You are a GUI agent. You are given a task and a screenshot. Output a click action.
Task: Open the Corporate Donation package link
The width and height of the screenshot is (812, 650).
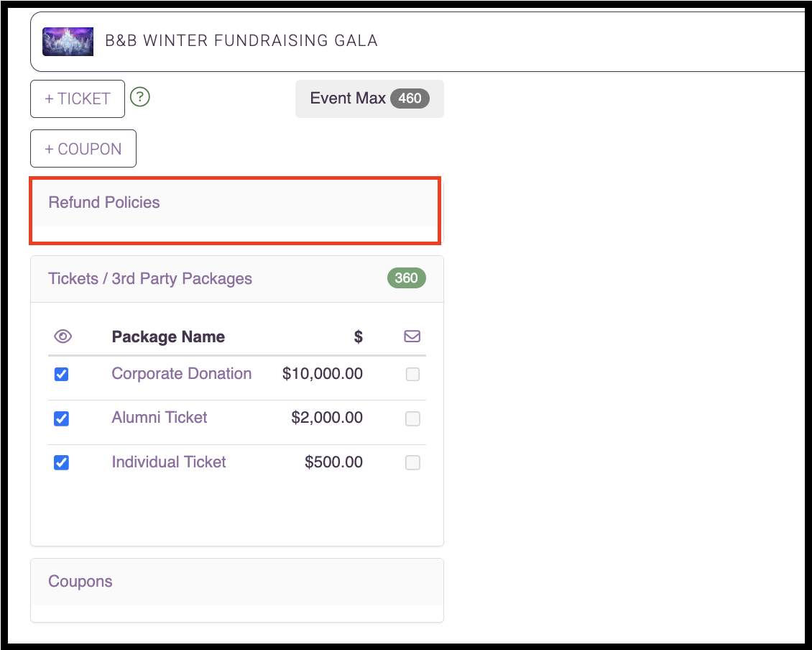(x=182, y=374)
